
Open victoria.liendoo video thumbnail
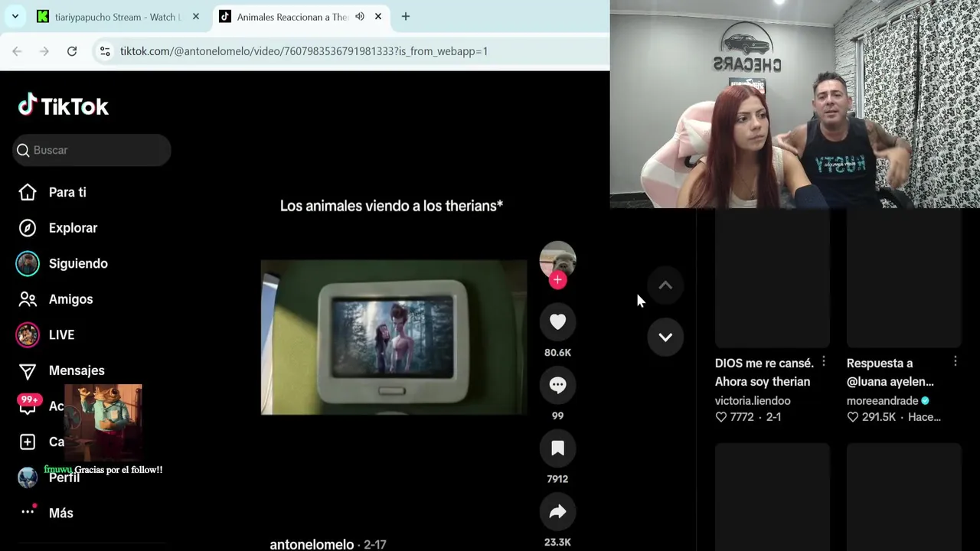click(773, 279)
